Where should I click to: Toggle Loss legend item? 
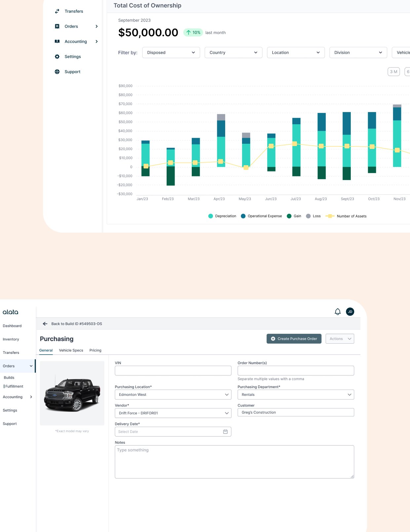tap(313, 216)
